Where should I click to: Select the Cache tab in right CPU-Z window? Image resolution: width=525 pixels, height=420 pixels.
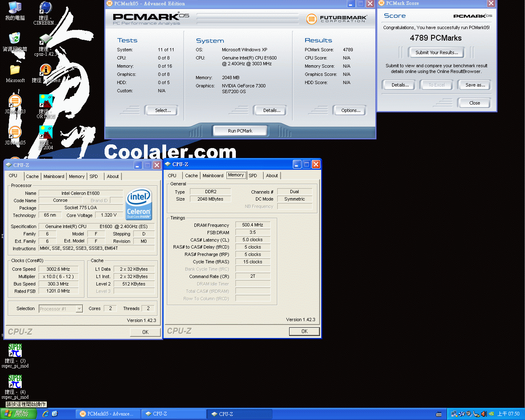192,176
